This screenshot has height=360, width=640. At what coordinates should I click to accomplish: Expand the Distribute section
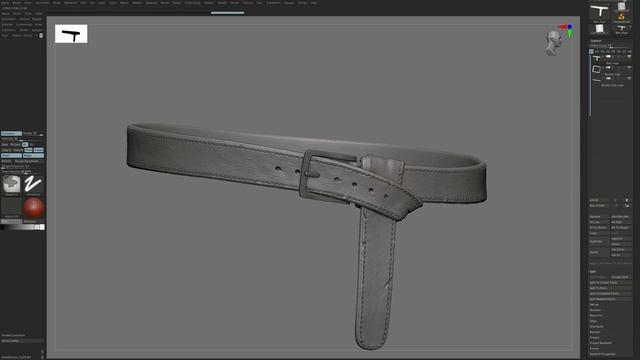click(596, 327)
